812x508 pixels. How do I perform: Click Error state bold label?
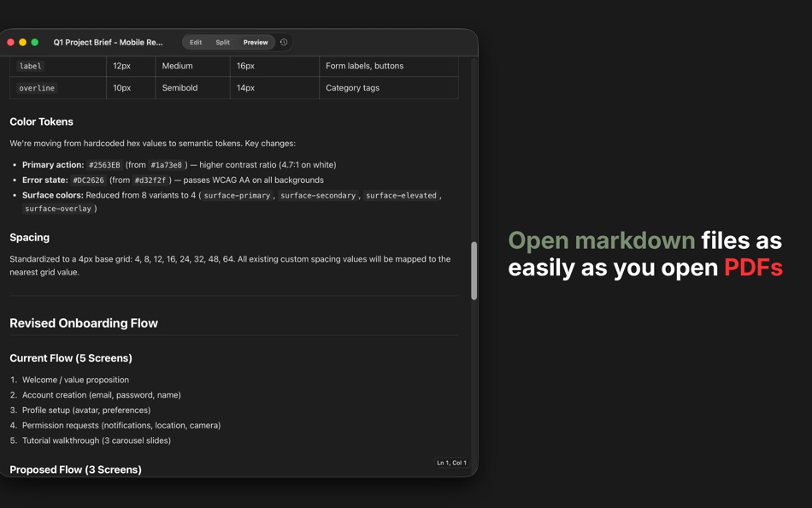pyautogui.click(x=45, y=180)
